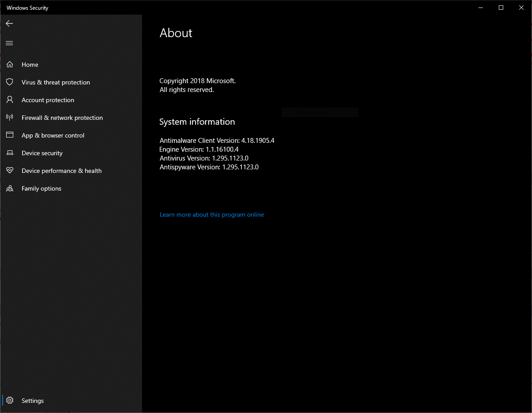Open Settings in the sidebar
Viewport: 532px width, 413px height.
(33, 401)
